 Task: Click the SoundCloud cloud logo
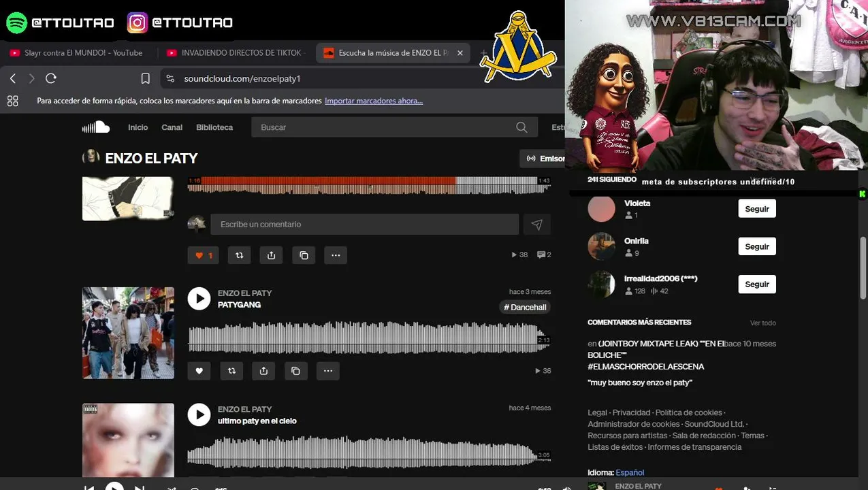[x=96, y=127]
